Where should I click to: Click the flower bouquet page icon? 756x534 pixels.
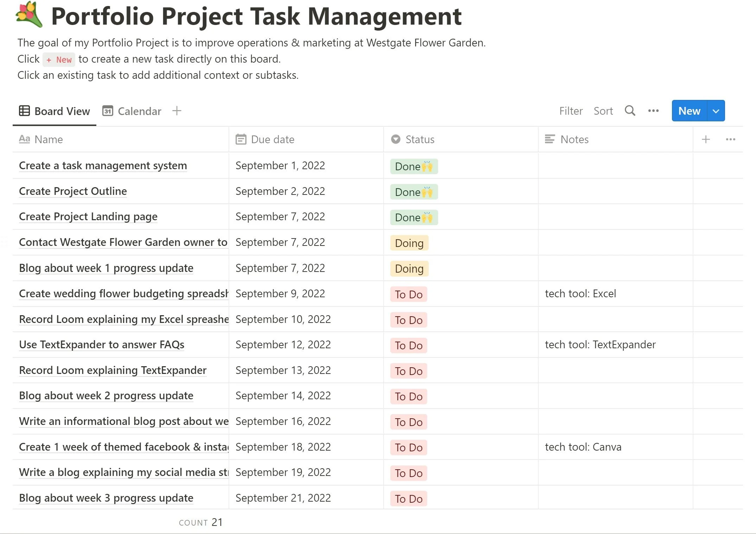(x=29, y=15)
